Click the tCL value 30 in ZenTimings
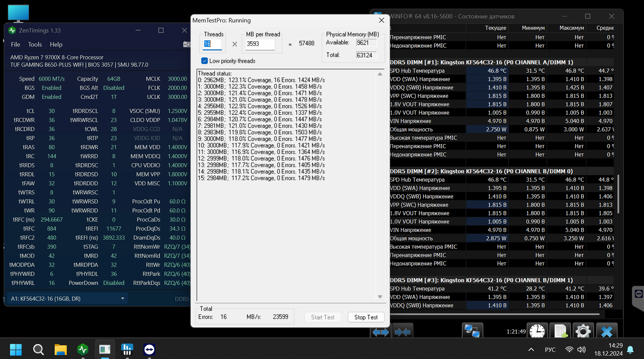 point(52,111)
